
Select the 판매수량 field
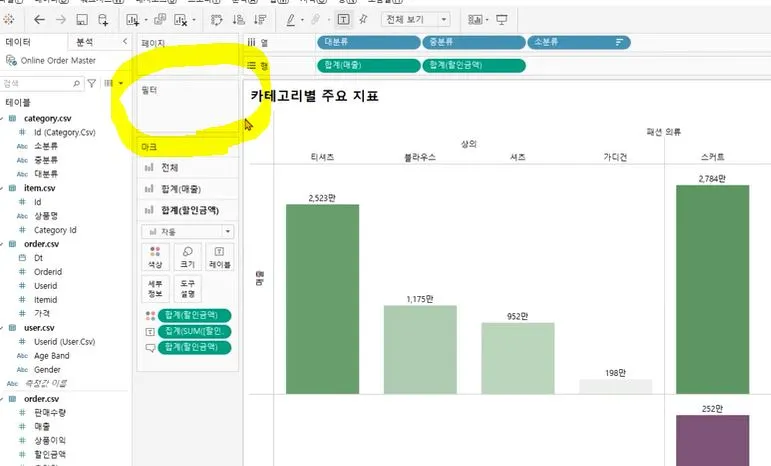(50, 413)
